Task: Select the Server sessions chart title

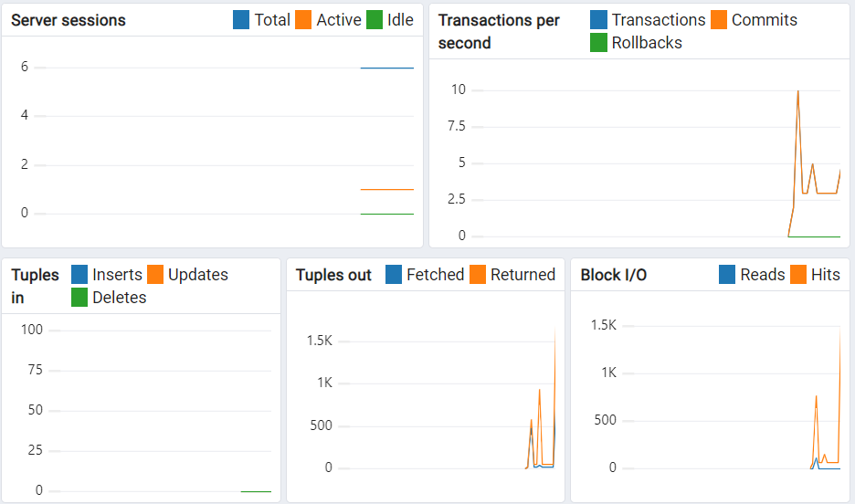Action: tap(69, 20)
